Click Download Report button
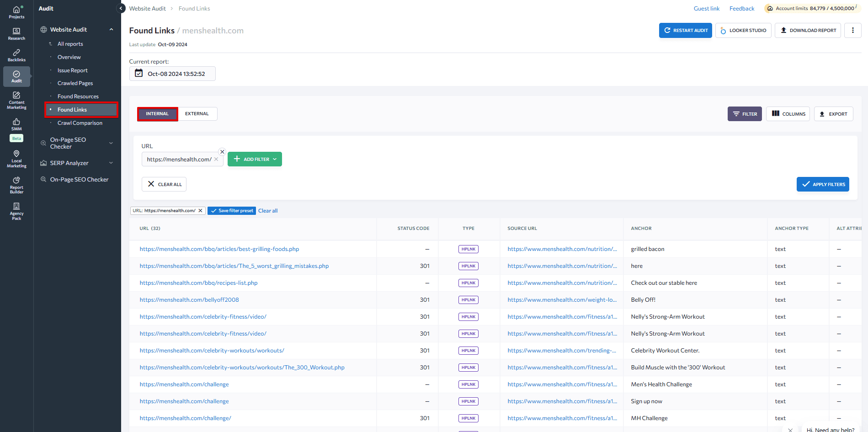Image resolution: width=868 pixels, height=432 pixels. click(x=808, y=31)
